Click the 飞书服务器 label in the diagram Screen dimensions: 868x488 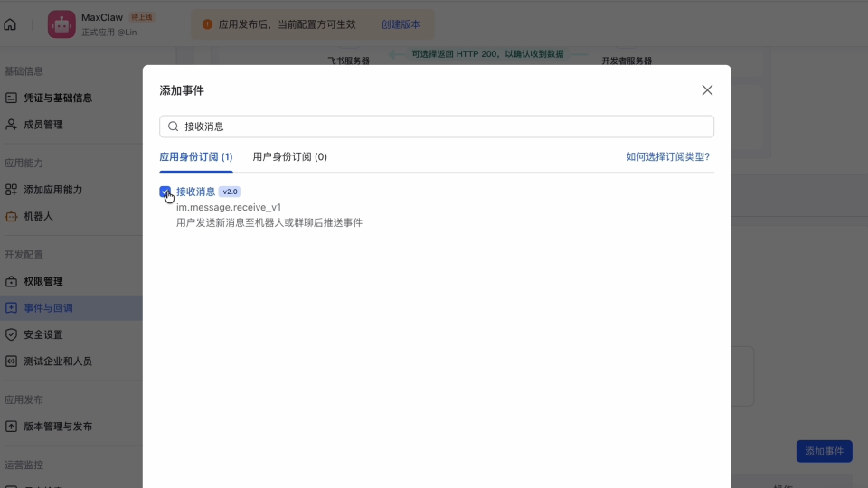348,61
